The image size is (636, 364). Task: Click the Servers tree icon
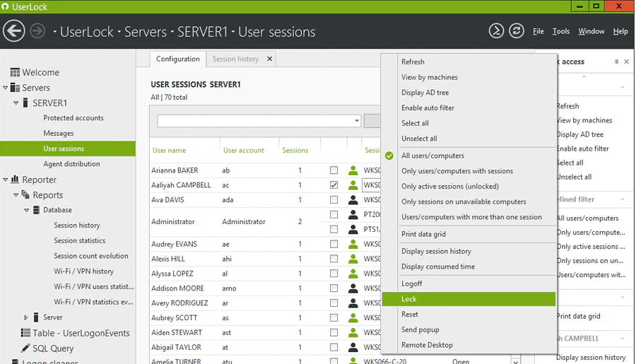point(15,88)
